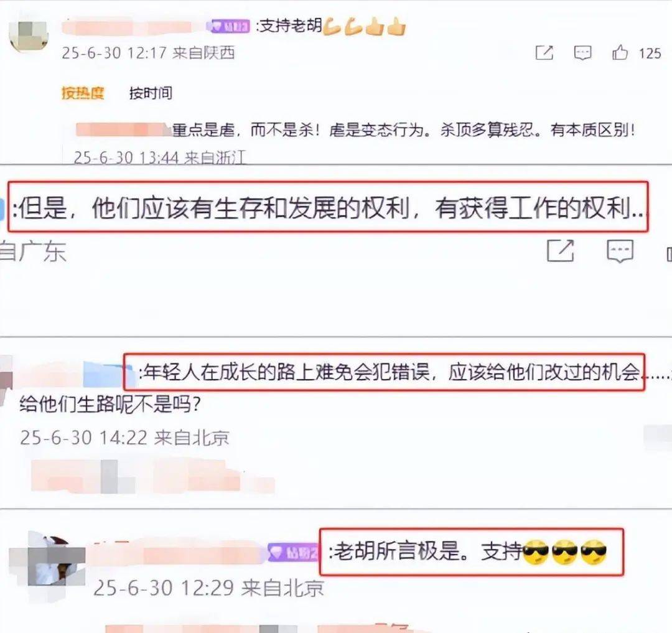
Task: Like the 支持老胡 comment with 125 likes
Action: (x=620, y=53)
